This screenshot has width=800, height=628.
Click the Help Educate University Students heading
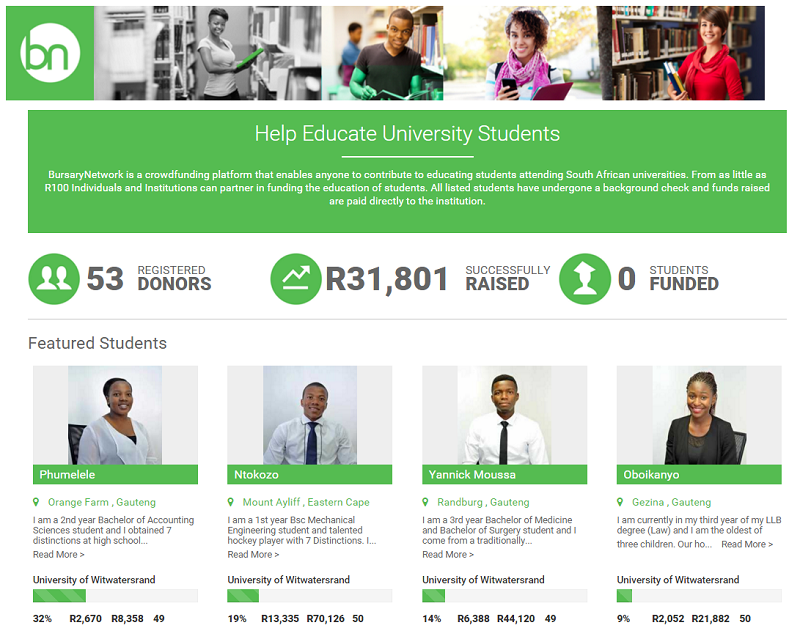click(x=407, y=134)
